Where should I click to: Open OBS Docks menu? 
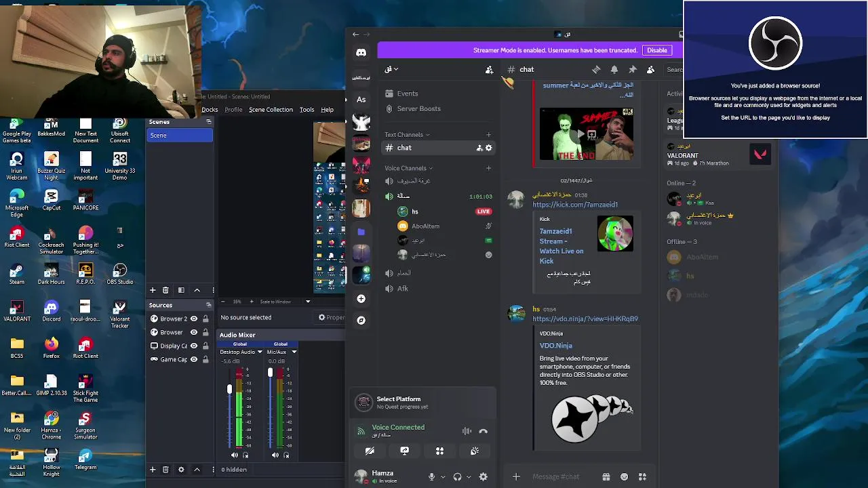(210, 110)
